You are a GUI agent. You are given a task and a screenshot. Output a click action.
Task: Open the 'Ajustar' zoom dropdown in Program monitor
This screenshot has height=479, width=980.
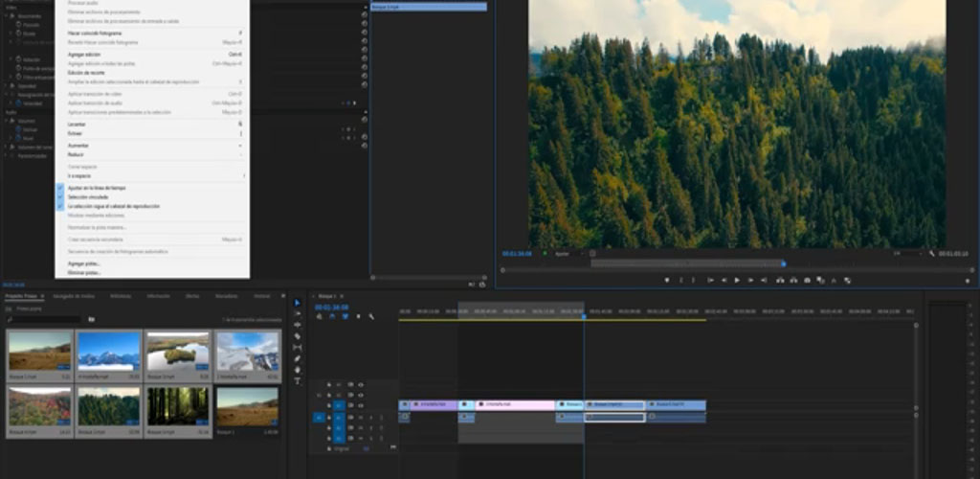568,254
